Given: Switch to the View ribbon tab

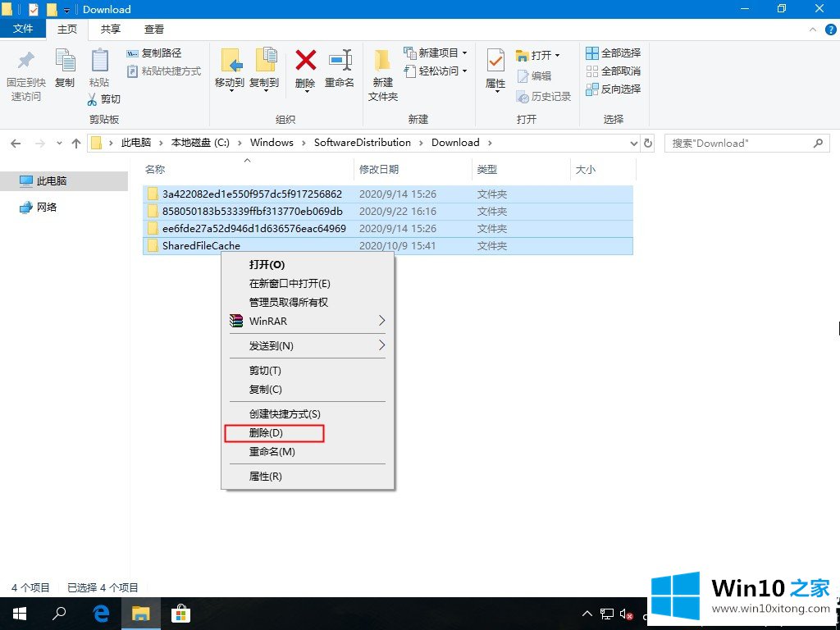Looking at the screenshot, I should (154, 29).
